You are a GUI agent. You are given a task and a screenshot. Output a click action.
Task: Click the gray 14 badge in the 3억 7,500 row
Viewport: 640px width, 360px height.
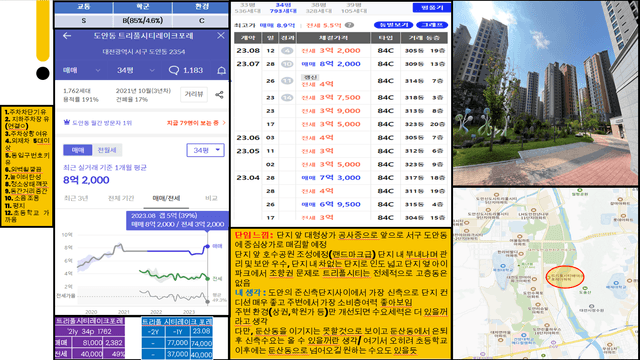(x=287, y=98)
